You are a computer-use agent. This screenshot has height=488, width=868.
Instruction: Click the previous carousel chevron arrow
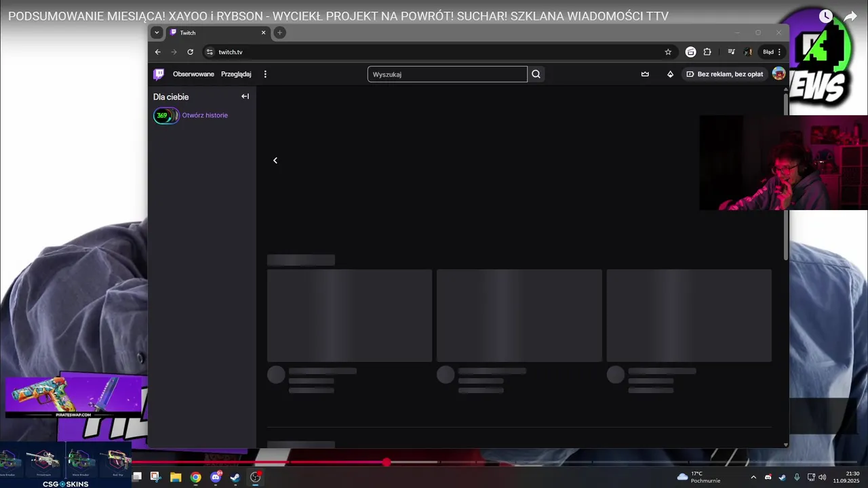[x=275, y=161]
